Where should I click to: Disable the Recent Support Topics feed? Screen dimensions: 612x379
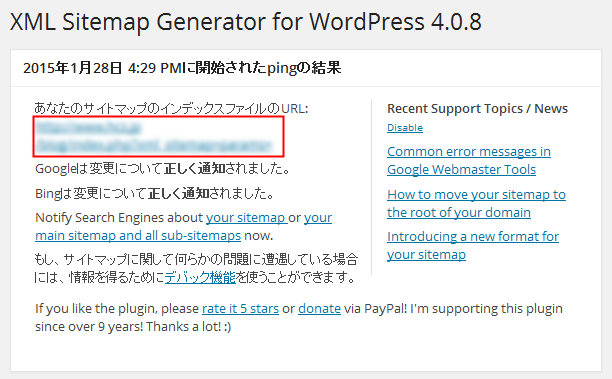[x=405, y=128]
